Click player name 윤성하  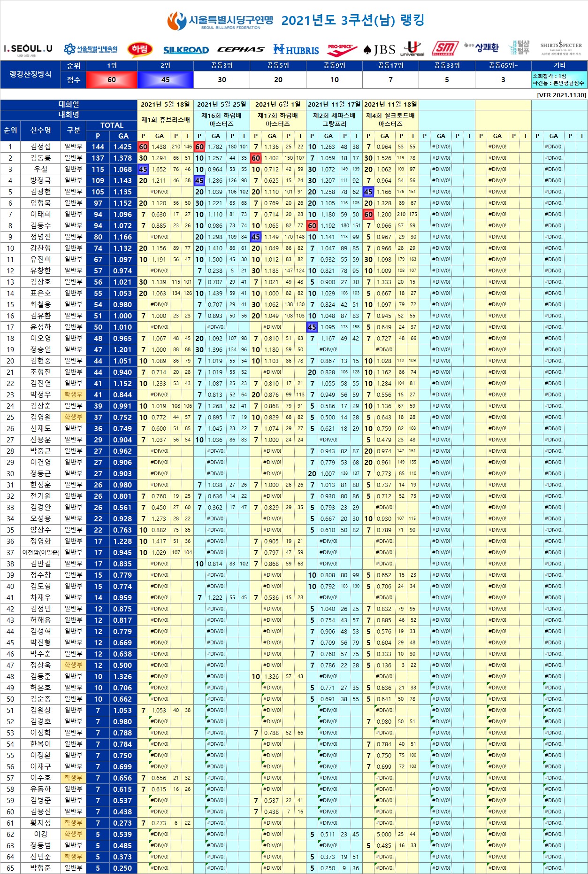pos(41,327)
